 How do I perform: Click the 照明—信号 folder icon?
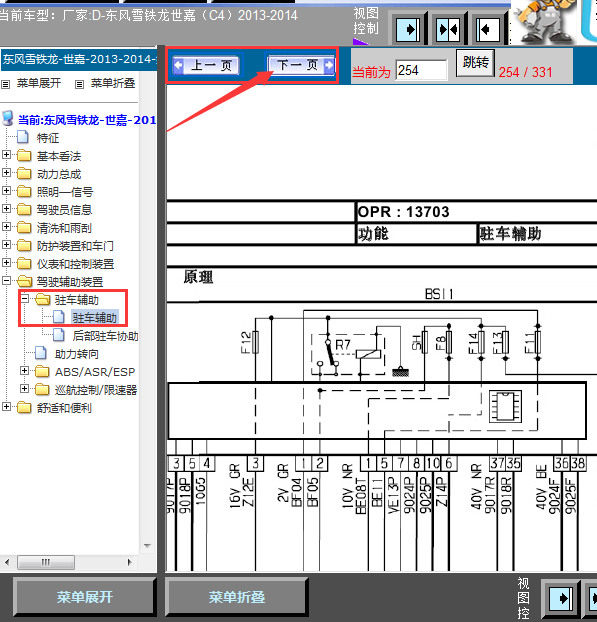coord(24,191)
